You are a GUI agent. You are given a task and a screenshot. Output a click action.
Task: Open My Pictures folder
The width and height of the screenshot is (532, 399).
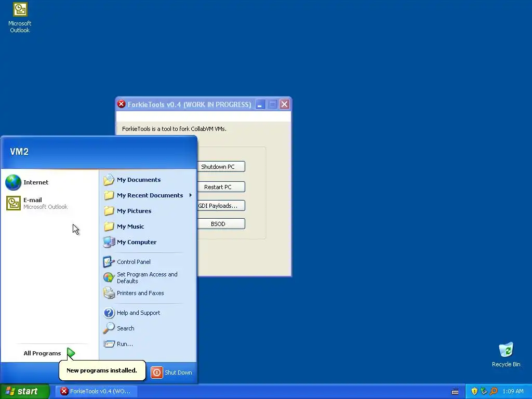(x=148, y=211)
